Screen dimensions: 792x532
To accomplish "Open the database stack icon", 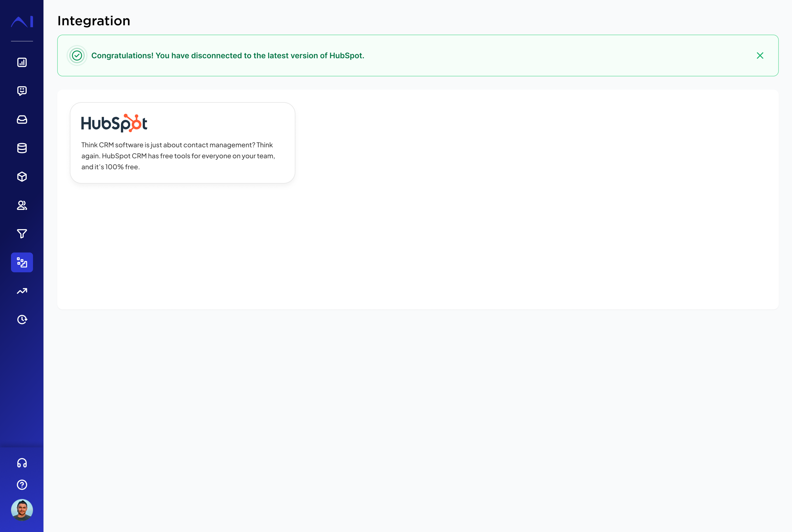I will [22, 148].
